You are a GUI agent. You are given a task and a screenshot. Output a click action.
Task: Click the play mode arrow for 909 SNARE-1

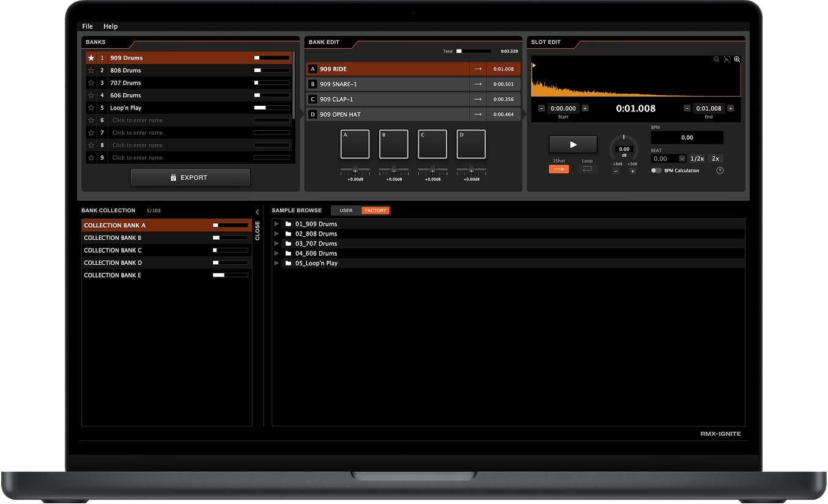coord(478,84)
